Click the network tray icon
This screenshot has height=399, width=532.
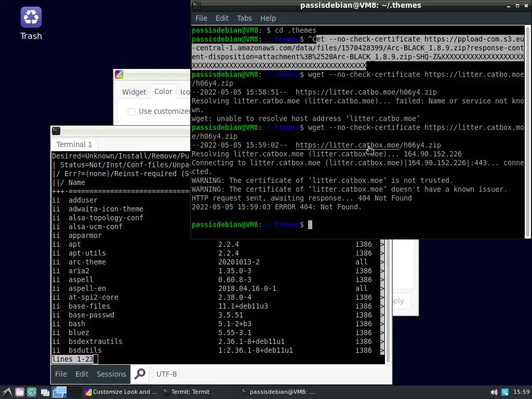click(x=505, y=392)
